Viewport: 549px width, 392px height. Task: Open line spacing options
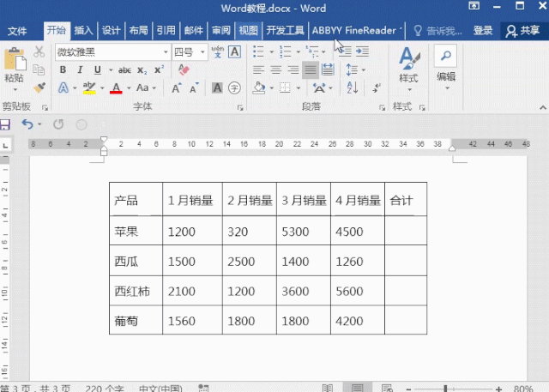point(355,69)
